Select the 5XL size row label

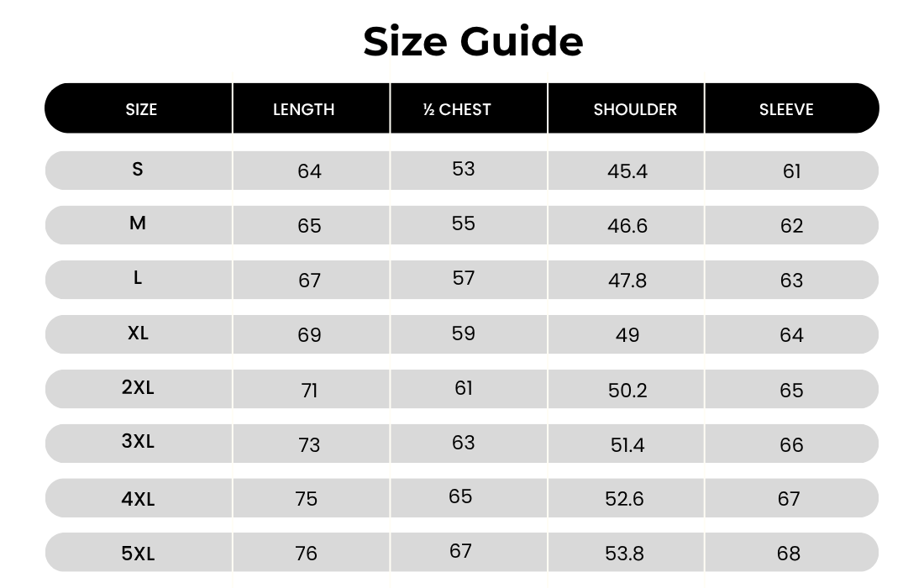[x=138, y=554]
